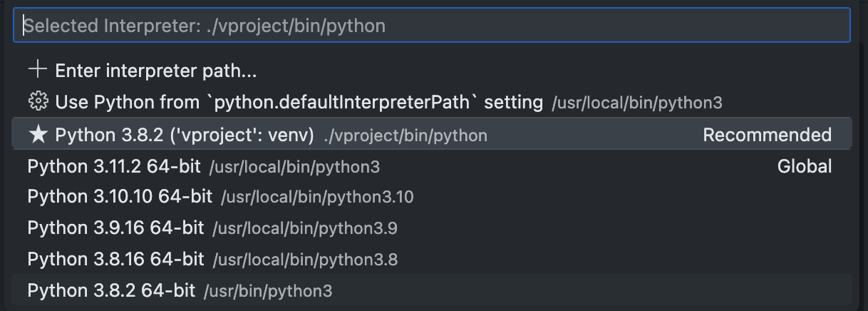Click the /usr/local/bin/python3.8 path text
Viewport: 868px width, 311px height.
click(305, 260)
